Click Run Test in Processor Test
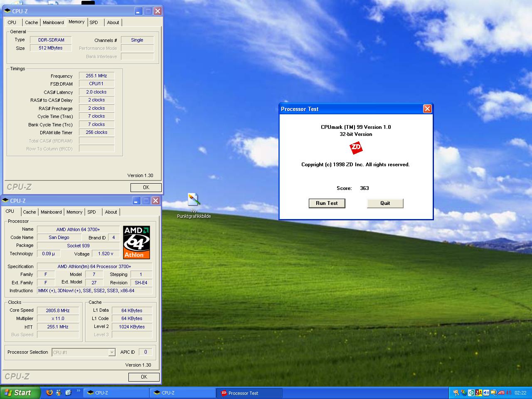The image size is (532, 399). pyautogui.click(x=327, y=203)
